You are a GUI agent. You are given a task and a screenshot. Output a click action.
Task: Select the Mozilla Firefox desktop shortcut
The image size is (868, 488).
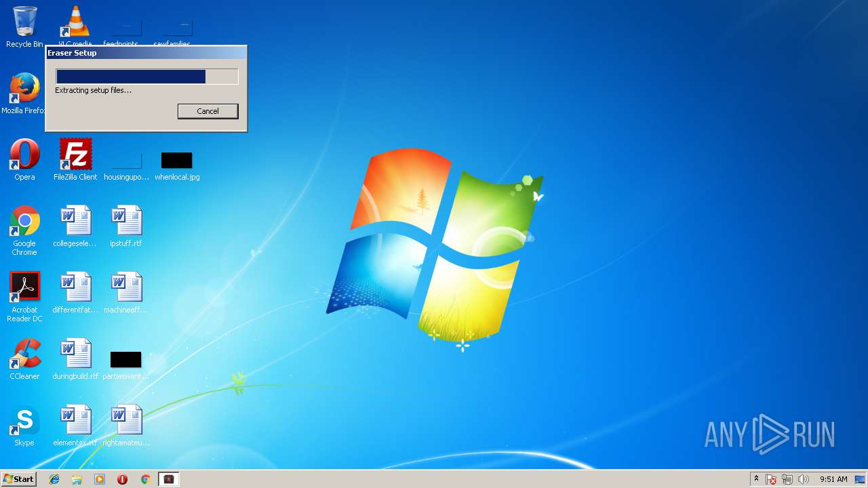pyautogui.click(x=24, y=94)
